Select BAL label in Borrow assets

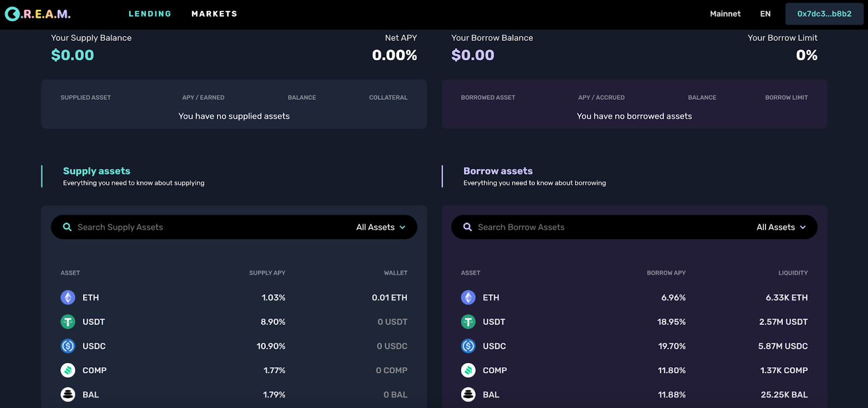(x=491, y=395)
